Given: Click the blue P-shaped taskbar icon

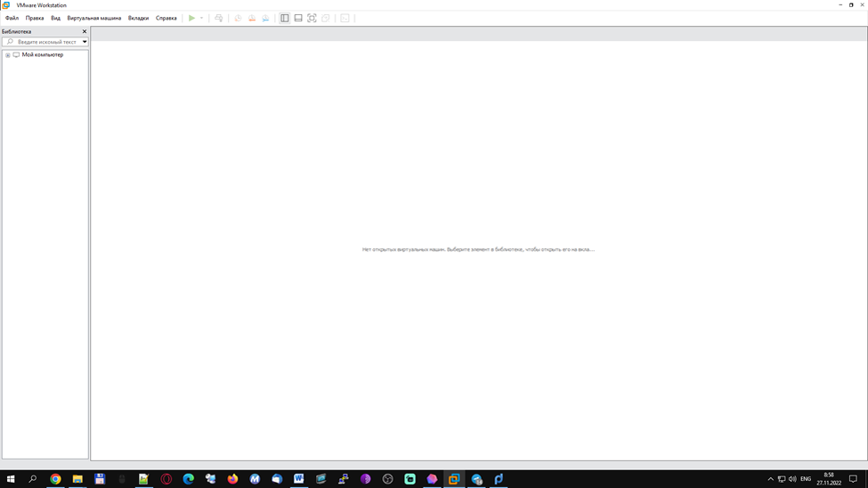Looking at the screenshot, I should (499, 478).
